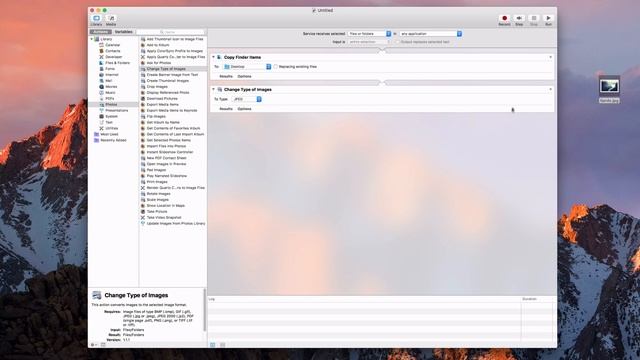Switch to the Actions tab
The width and height of the screenshot is (640, 360).
point(100,32)
